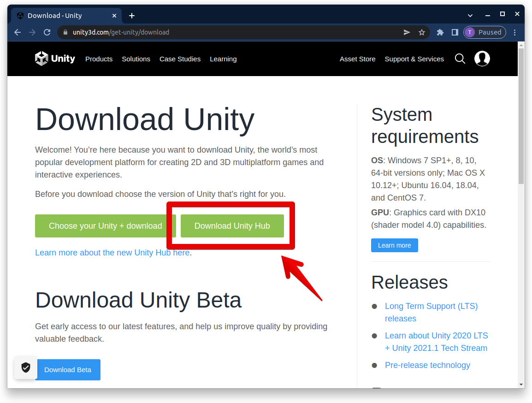Open the Solutions menu

(x=136, y=59)
